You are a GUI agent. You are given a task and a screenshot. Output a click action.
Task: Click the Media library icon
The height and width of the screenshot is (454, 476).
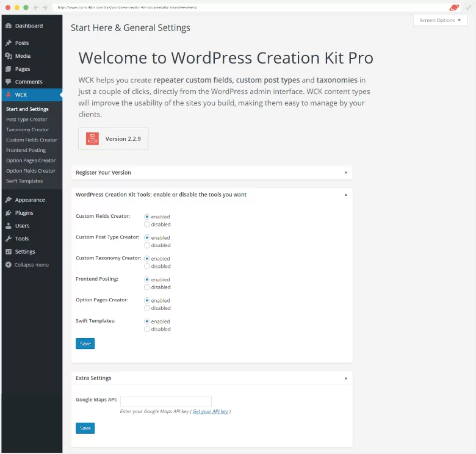9,56
